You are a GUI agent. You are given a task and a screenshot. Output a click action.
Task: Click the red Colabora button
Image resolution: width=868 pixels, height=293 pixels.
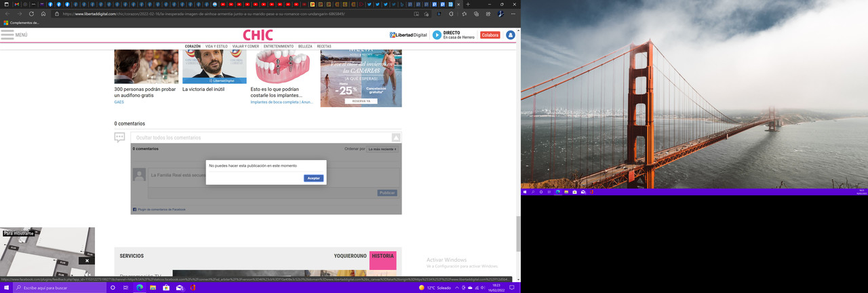point(490,35)
